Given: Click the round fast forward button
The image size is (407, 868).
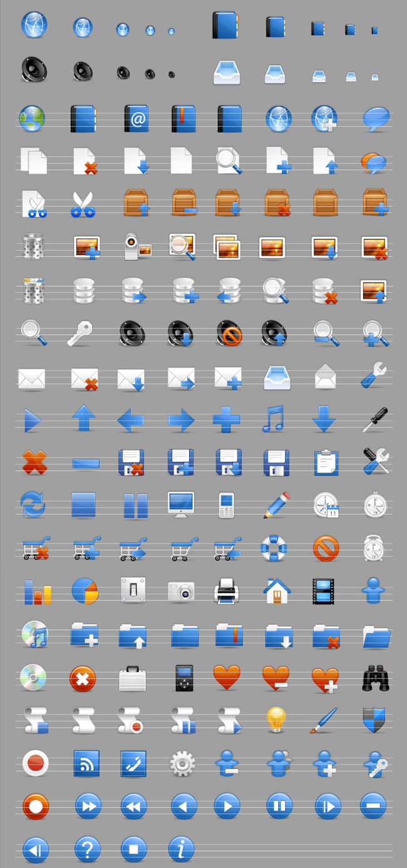Looking at the screenshot, I should pos(88,806).
